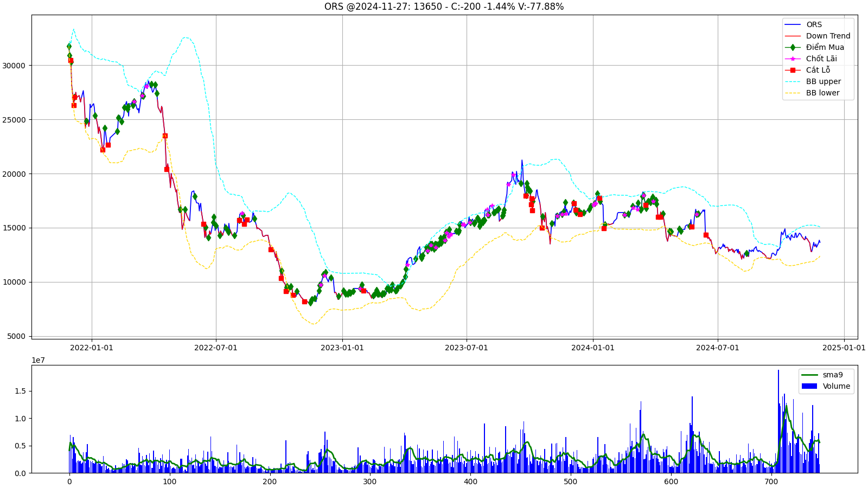Select the Down Trend legend entry
Image resolution: width=868 pixels, height=488 pixels.
(818, 36)
